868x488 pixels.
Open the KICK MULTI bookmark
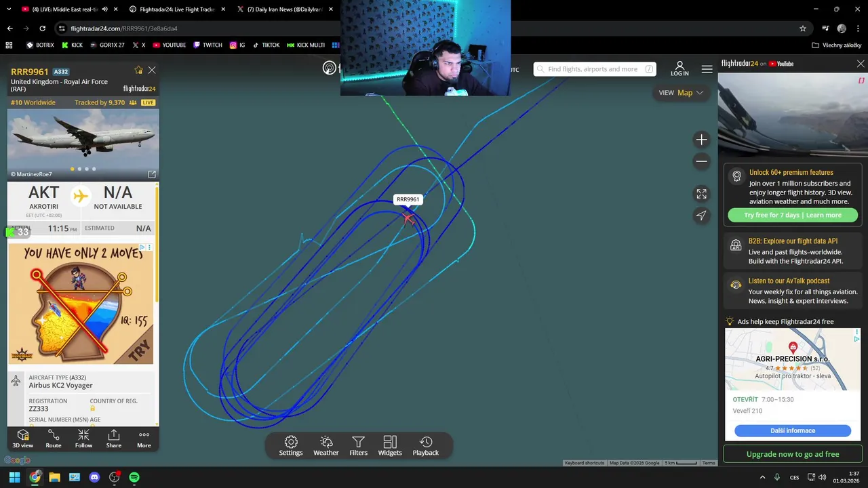pos(306,45)
